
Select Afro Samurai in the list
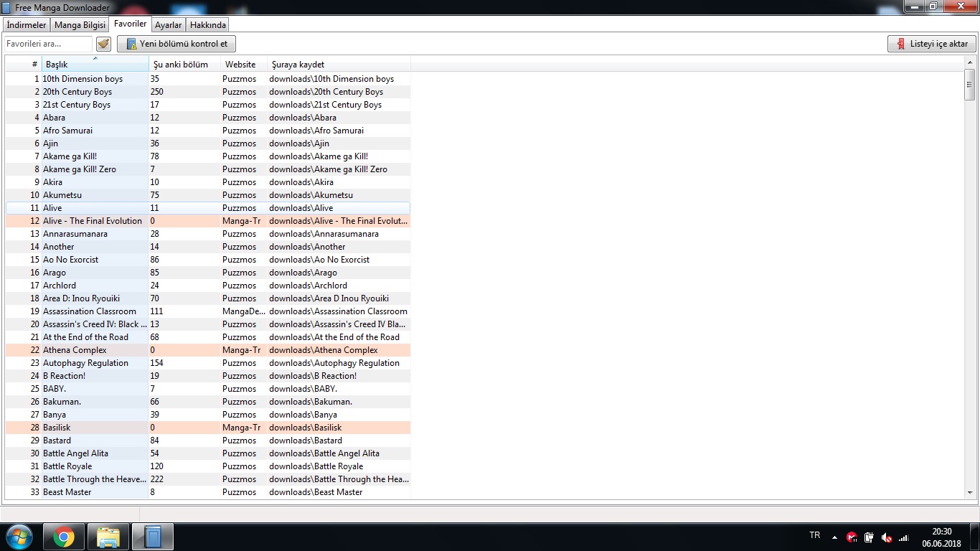coord(67,131)
